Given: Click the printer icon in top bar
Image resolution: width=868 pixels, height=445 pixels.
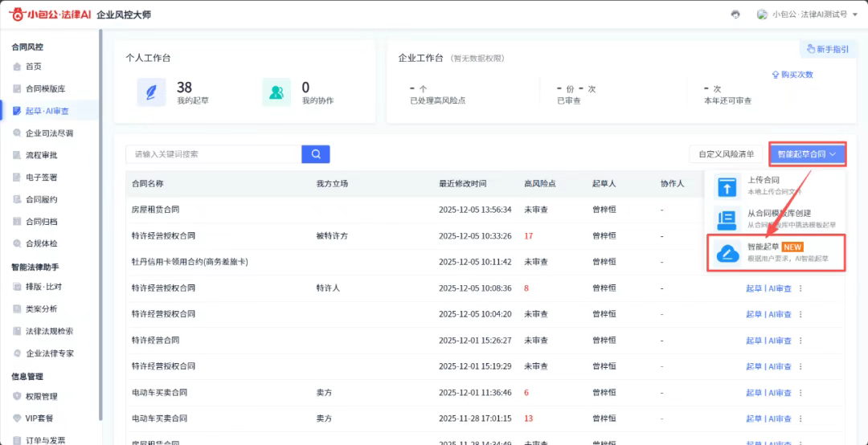Looking at the screenshot, I should click(735, 14).
